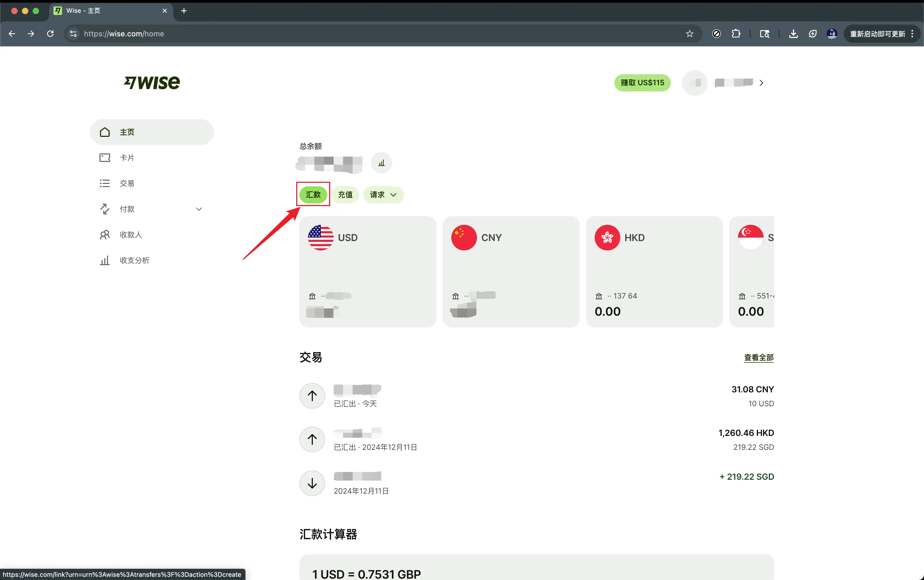This screenshot has width=924, height=580.
Task: Click the 汇款 send button
Action: pyautogui.click(x=313, y=195)
